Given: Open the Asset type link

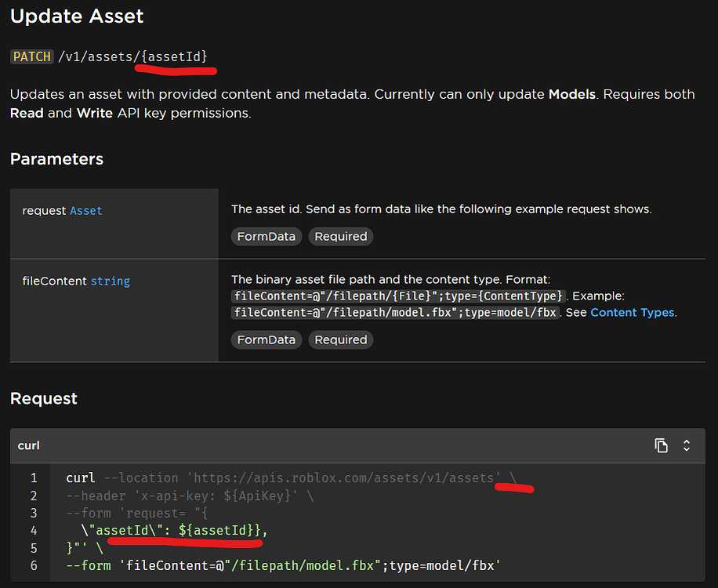Looking at the screenshot, I should pos(86,210).
